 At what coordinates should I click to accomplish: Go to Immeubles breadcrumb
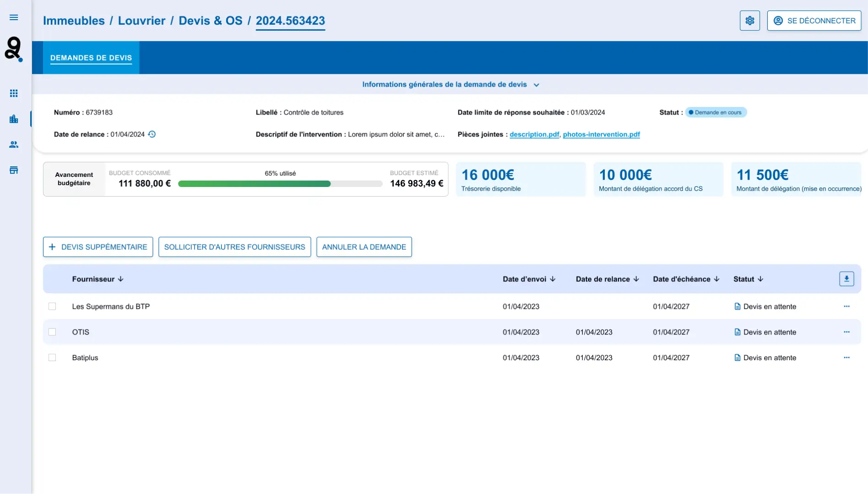click(74, 21)
